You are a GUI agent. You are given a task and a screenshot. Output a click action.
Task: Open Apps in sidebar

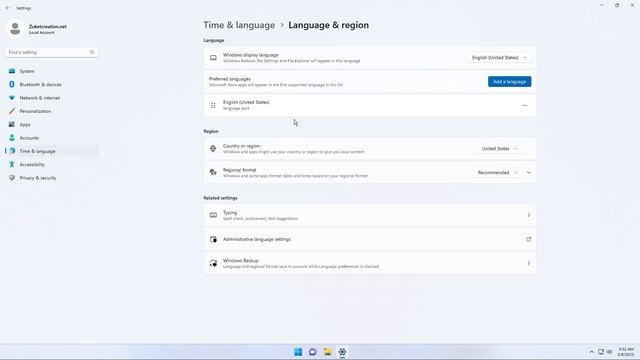(x=51, y=124)
